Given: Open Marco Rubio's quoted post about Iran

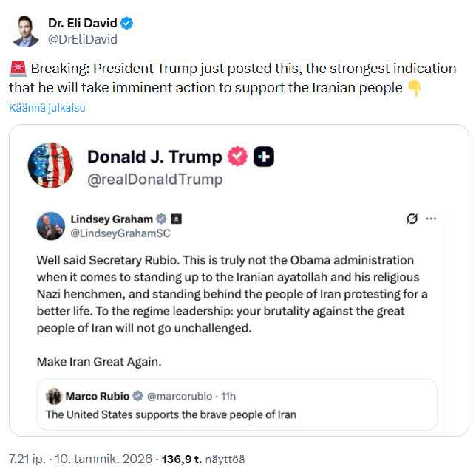Looking at the screenshot, I should click(x=237, y=414).
